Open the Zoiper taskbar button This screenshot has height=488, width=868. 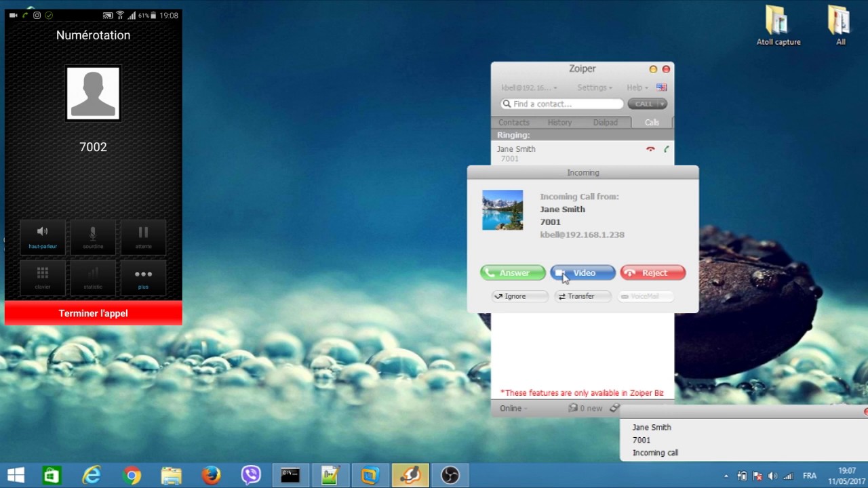pos(410,475)
